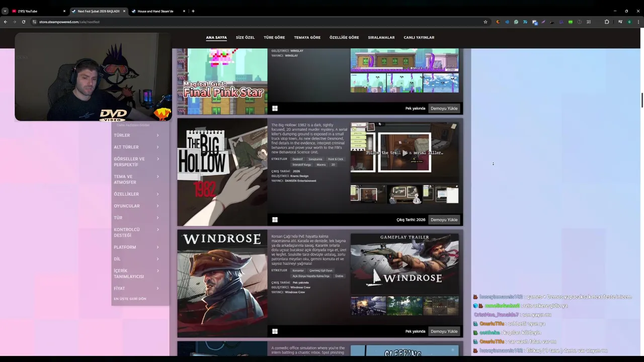Viewport: 644px width, 362px height.
Task: Install Big Hollow demo via Demoyu Yükle
Action: [444, 220]
